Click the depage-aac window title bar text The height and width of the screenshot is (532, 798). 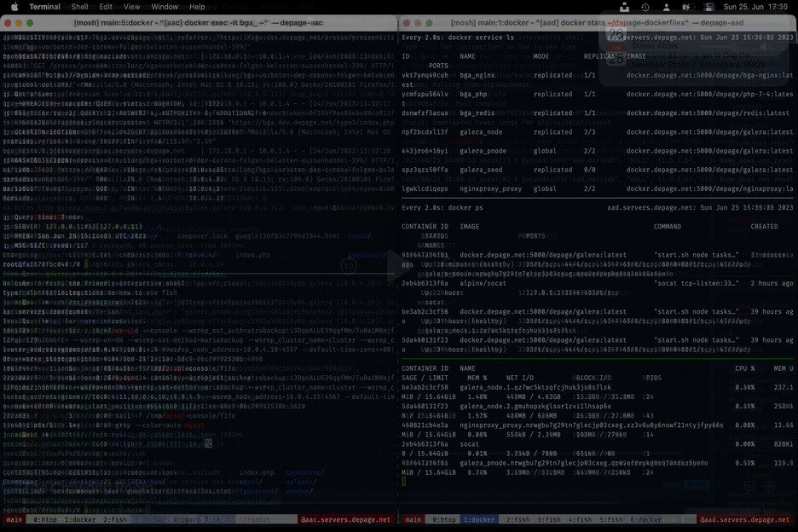[x=199, y=23]
